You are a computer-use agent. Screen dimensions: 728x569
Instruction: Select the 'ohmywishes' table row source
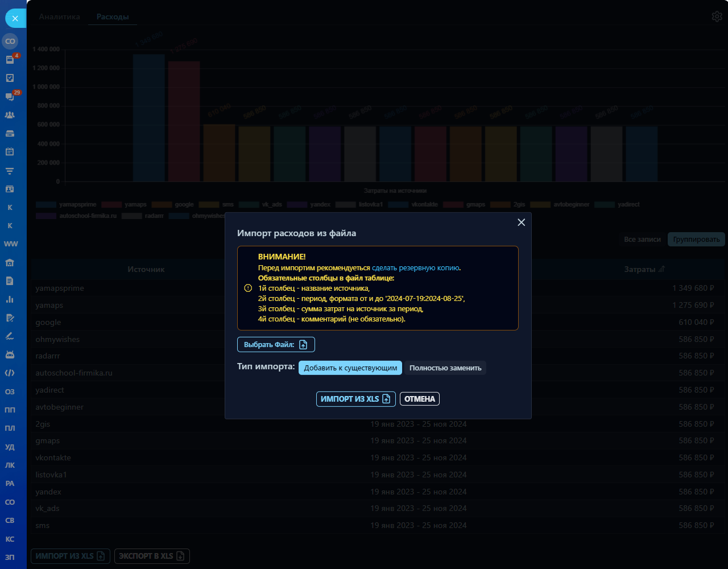pyautogui.click(x=57, y=339)
